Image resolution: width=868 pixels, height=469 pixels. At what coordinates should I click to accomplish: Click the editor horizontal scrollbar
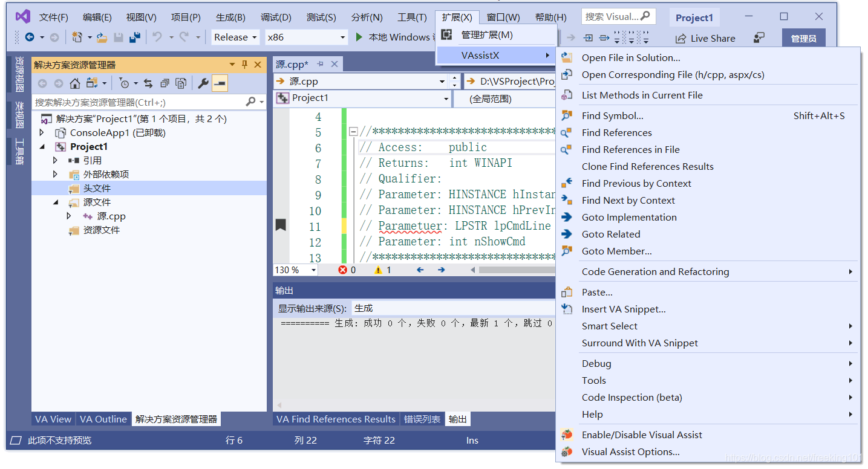(x=514, y=270)
